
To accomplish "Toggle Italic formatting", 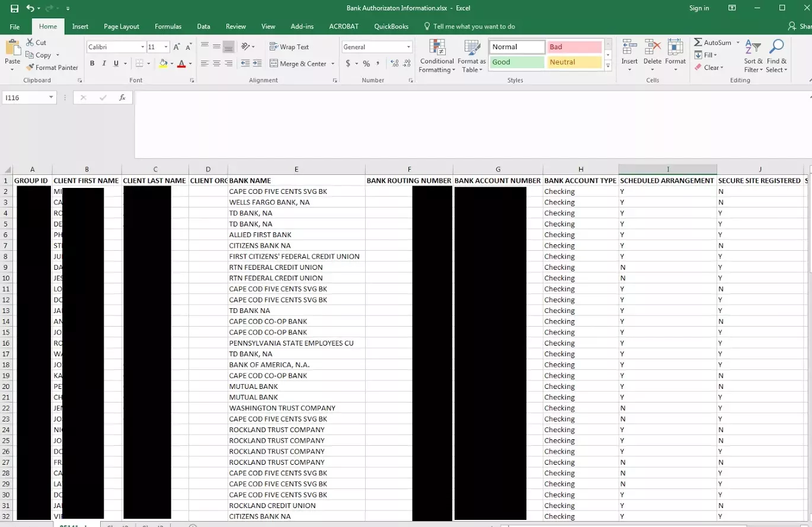I will pyautogui.click(x=104, y=63).
